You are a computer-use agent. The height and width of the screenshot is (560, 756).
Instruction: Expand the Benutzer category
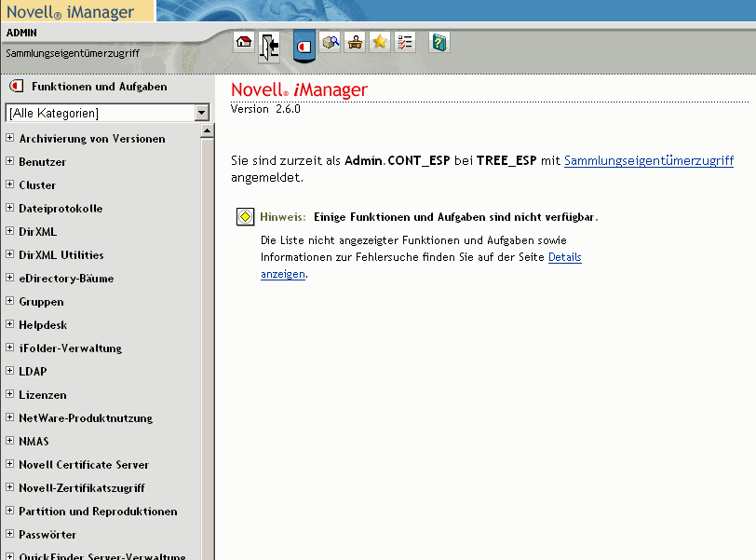[9, 160]
